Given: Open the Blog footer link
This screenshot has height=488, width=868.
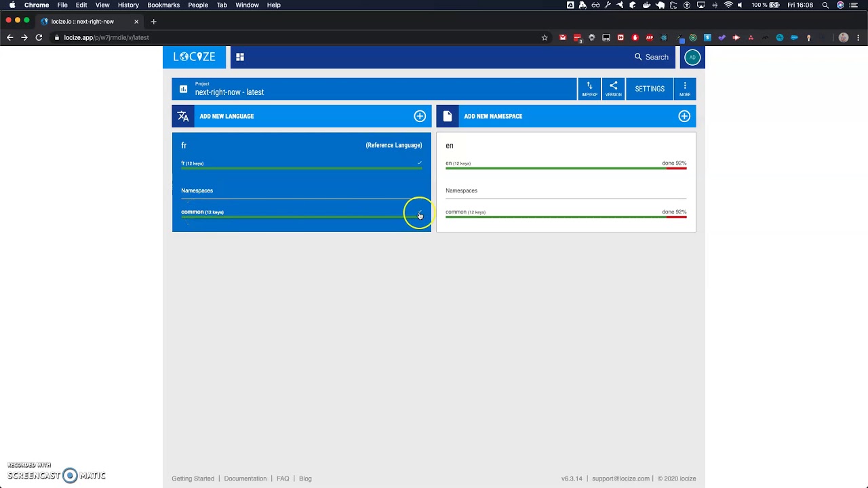Looking at the screenshot, I should point(305,479).
